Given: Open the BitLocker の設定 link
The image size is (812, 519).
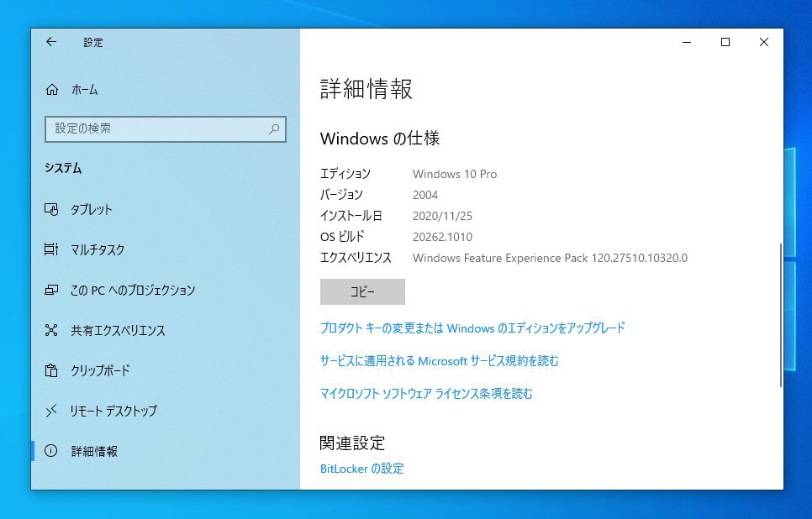Looking at the screenshot, I should (361, 469).
